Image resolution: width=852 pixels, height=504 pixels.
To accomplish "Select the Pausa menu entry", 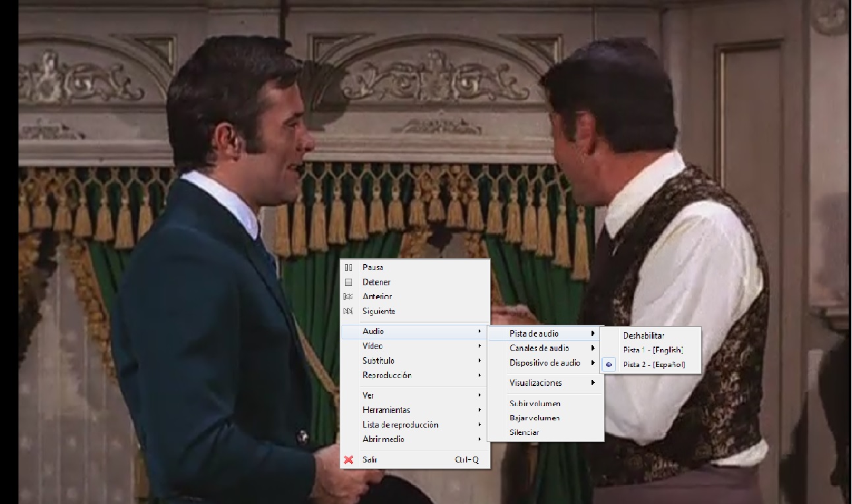I will (415, 267).
